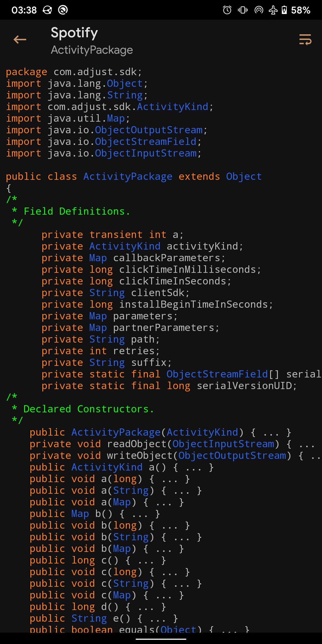Tap 'private transient int a;' field

(x=112, y=235)
